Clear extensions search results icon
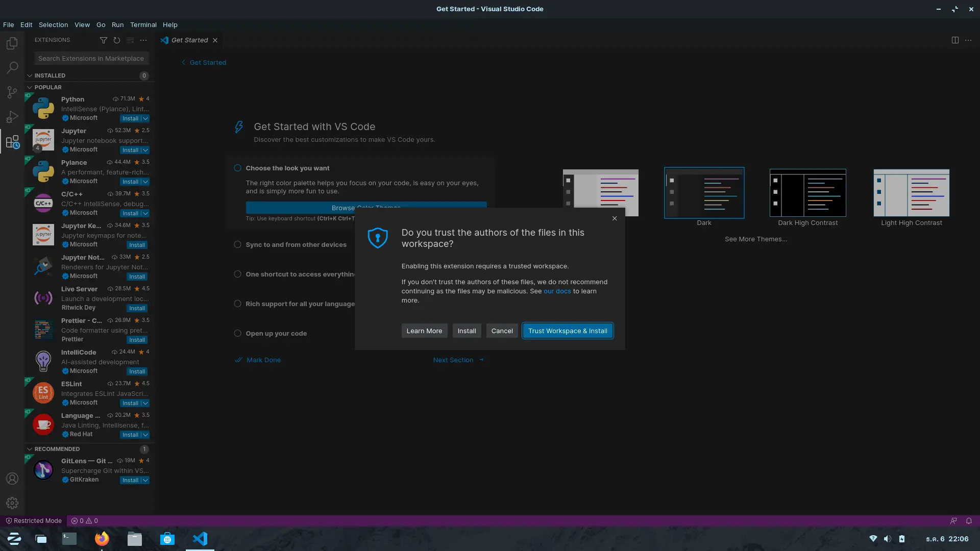Image resolution: width=980 pixels, height=551 pixels. [130, 40]
